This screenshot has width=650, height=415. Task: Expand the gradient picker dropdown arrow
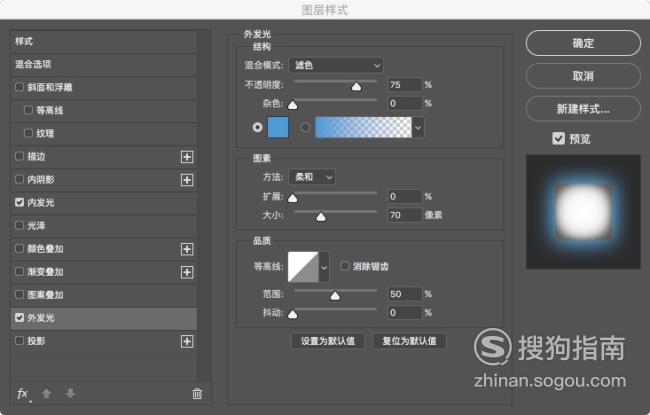pos(418,127)
